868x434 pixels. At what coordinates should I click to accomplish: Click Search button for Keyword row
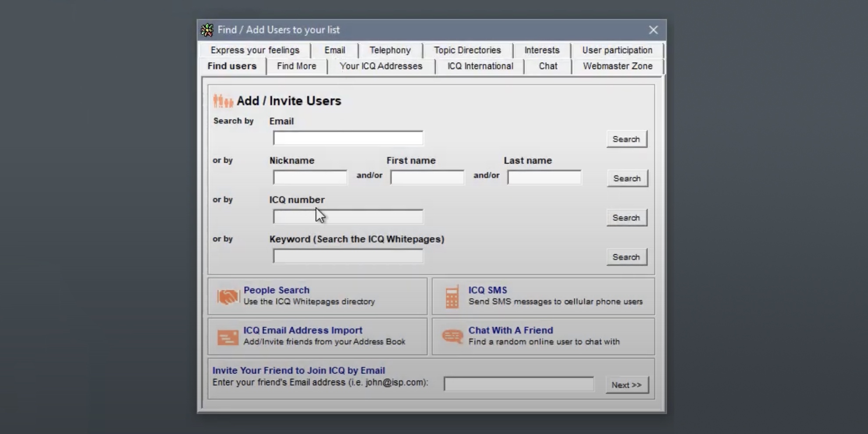tap(626, 257)
